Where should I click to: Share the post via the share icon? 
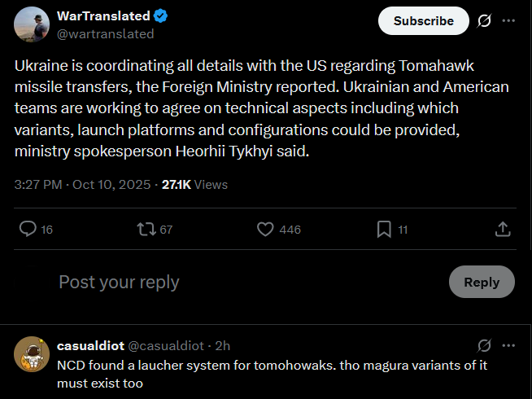point(503,230)
